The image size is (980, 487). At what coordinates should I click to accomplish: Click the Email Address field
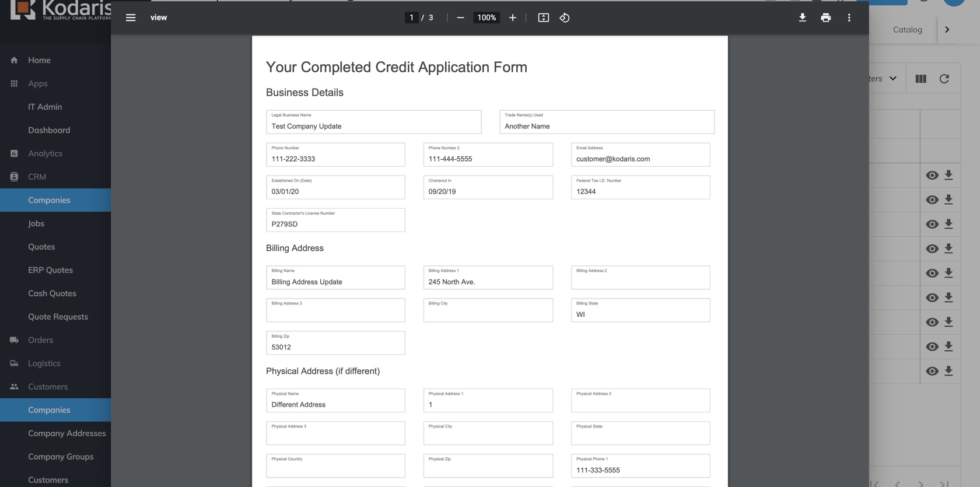pos(640,155)
